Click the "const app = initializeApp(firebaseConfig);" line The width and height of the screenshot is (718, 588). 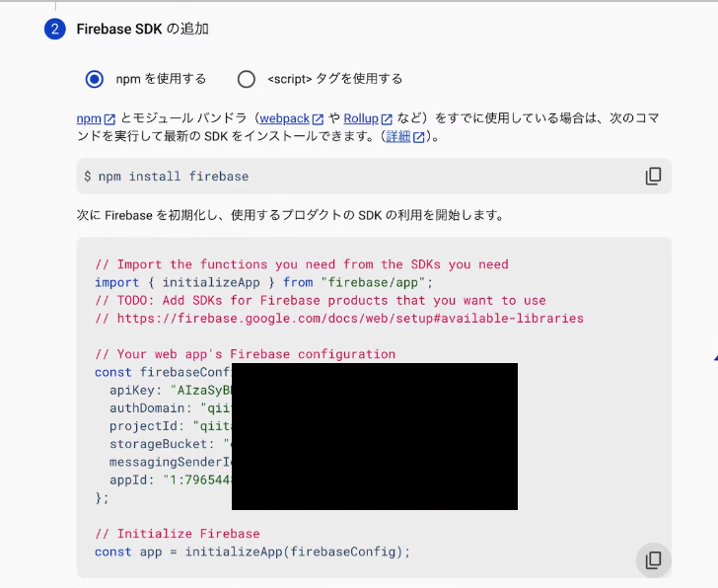coord(252,551)
